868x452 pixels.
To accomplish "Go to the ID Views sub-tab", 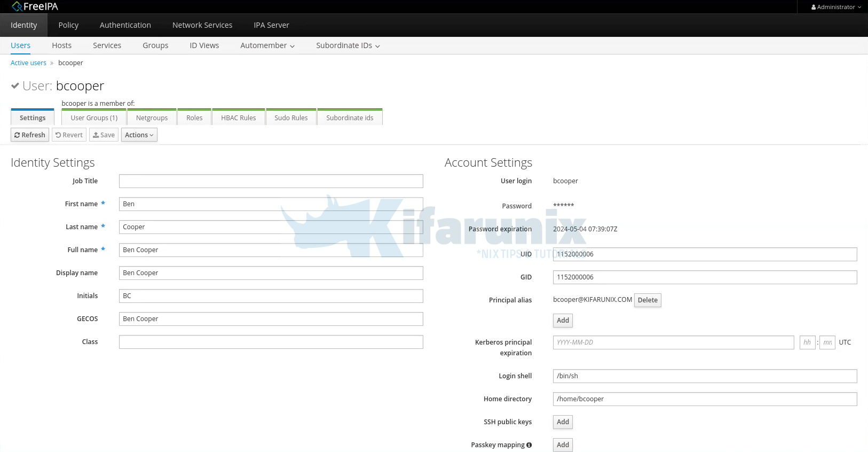I will 204,45.
